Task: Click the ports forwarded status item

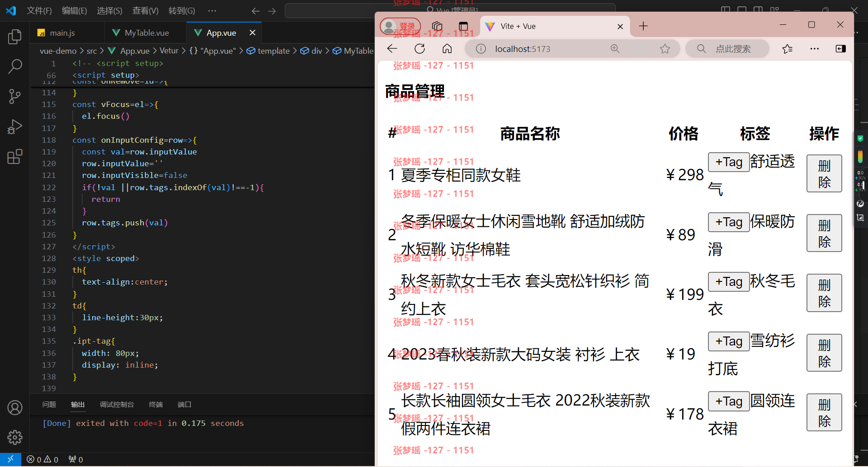Action: [x=75, y=459]
